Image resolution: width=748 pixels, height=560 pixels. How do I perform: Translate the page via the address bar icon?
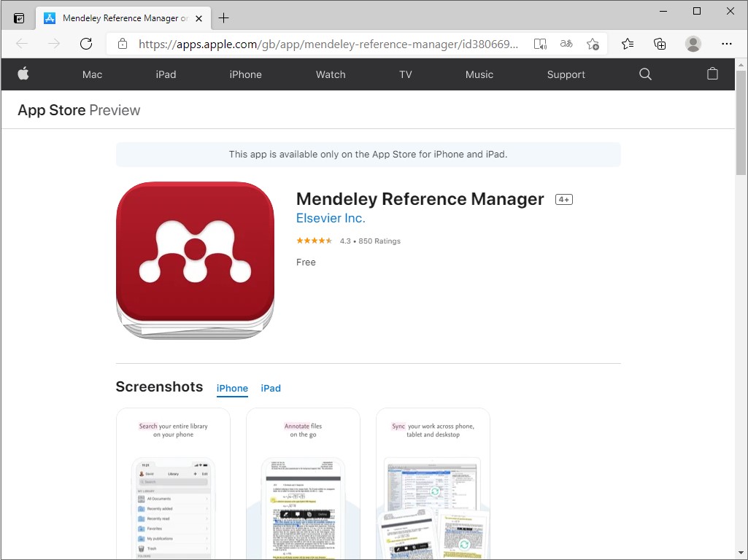click(566, 44)
